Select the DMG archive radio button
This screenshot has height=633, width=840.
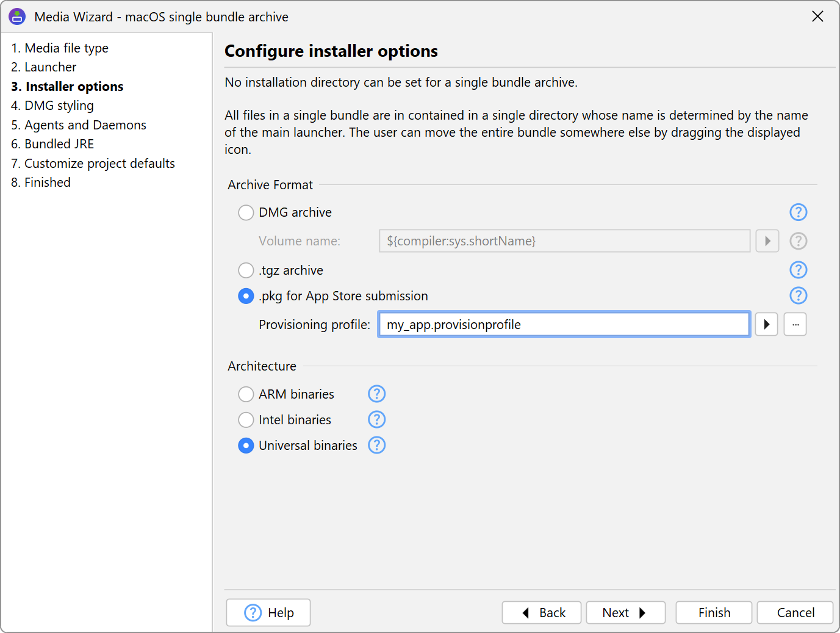[246, 212]
